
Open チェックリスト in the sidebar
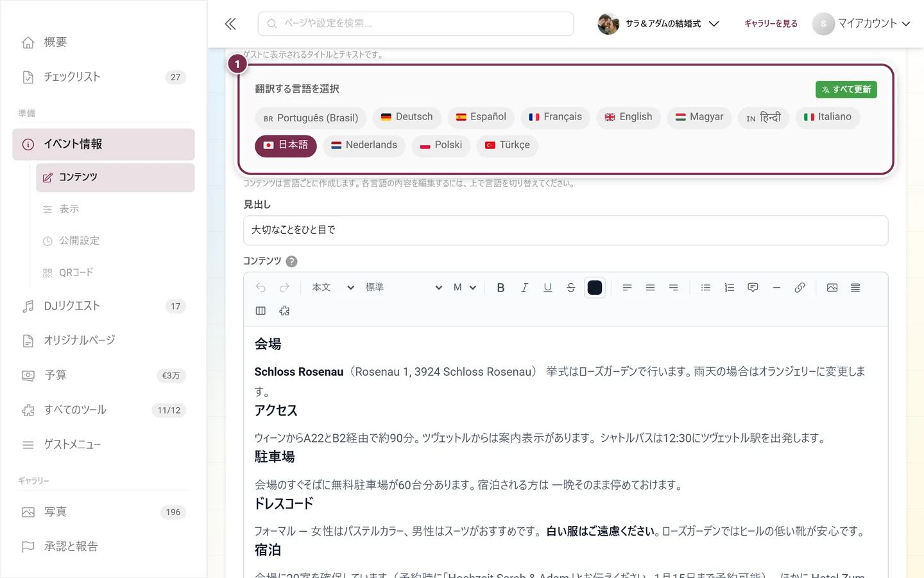[x=103, y=77]
